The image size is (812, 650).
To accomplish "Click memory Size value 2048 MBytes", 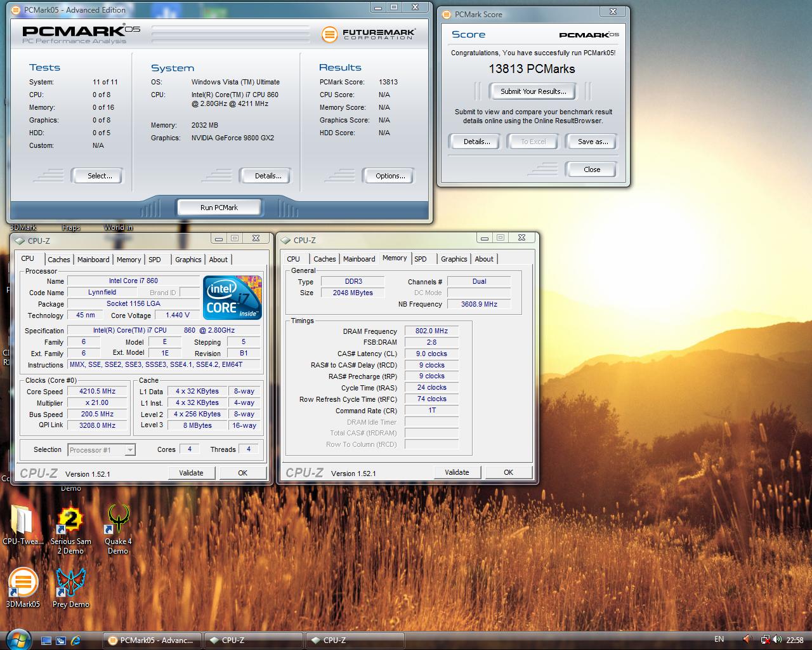I will [353, 293].
